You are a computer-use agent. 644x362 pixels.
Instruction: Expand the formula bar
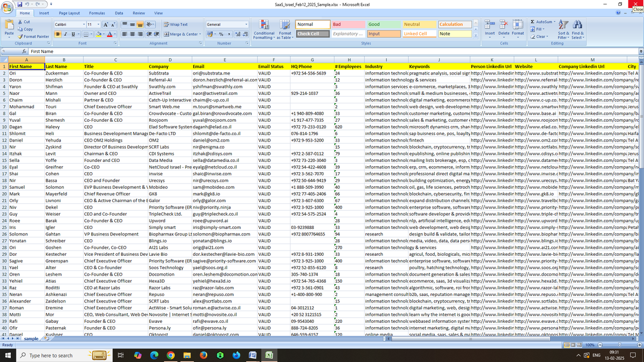click(640, 51)
